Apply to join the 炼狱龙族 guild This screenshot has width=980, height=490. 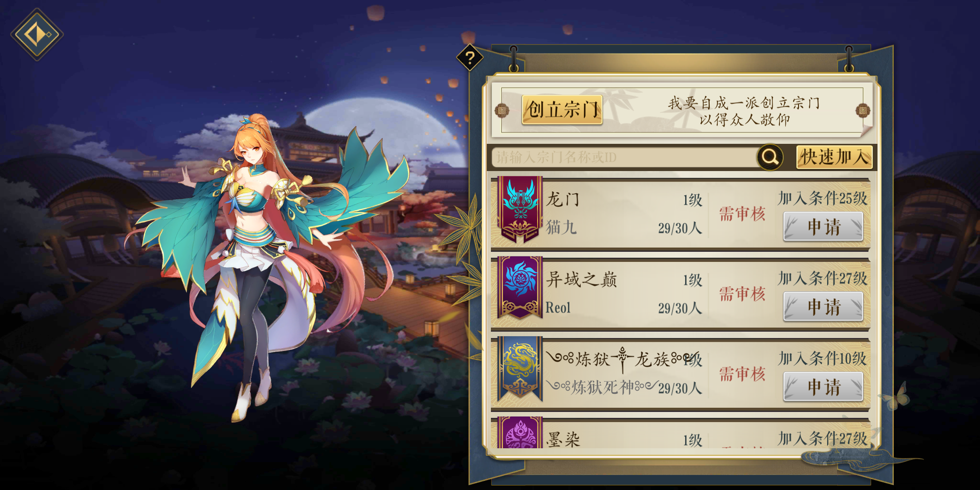pyautogui.click(x=823, y=387)
